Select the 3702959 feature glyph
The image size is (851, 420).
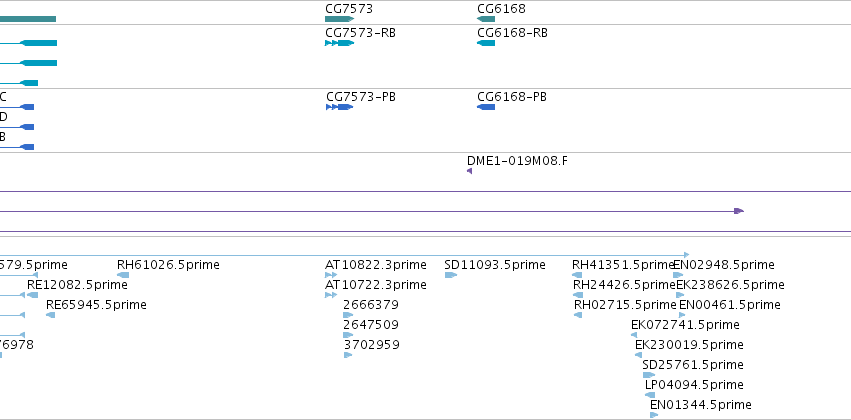pyautogui.click(x=348, y=355)
